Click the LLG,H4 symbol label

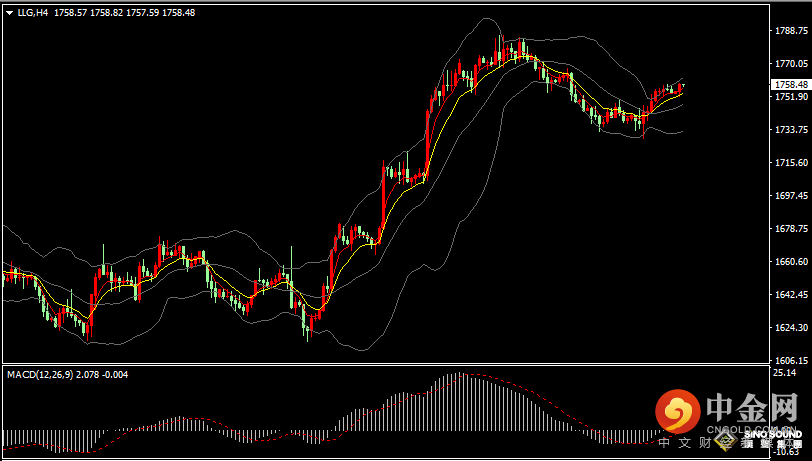point(33,13)
